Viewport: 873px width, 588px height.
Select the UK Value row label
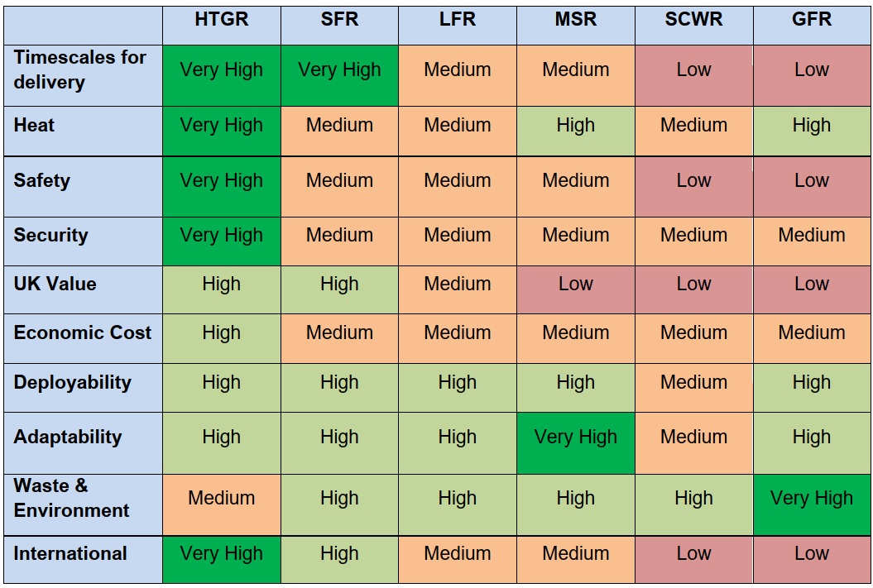click(55, 284)
